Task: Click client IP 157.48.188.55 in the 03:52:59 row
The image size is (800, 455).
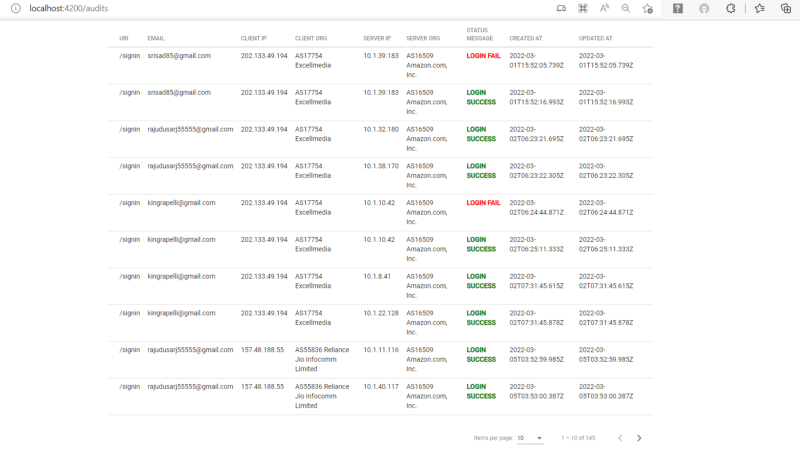Action: tap(262, 349)
